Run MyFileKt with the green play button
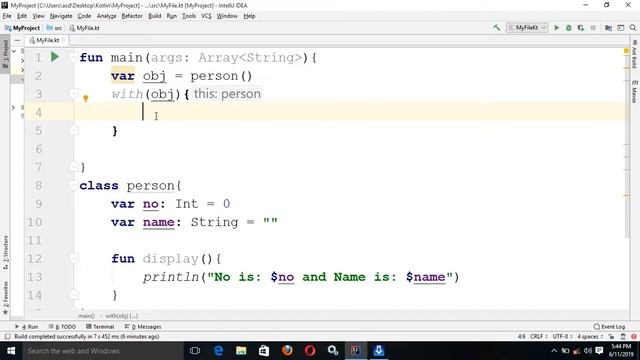The width and height of the screenshot is (640, 360). click(556, 28)
